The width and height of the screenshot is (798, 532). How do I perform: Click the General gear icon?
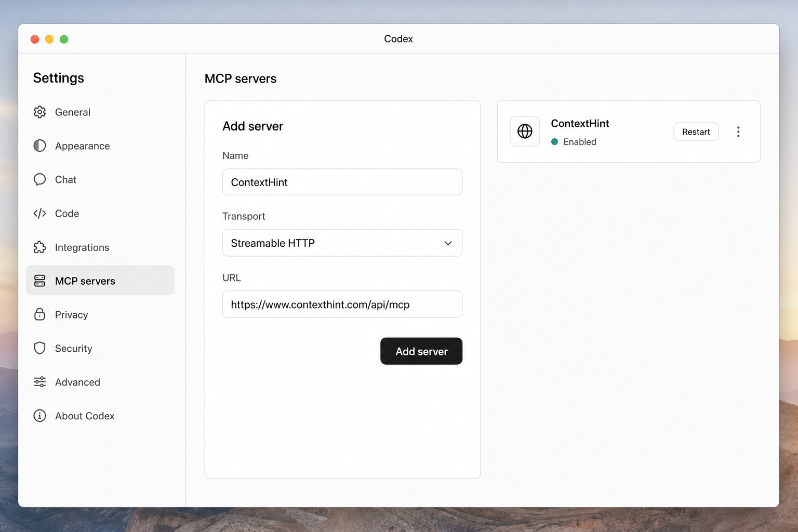(x=39, y=112)
